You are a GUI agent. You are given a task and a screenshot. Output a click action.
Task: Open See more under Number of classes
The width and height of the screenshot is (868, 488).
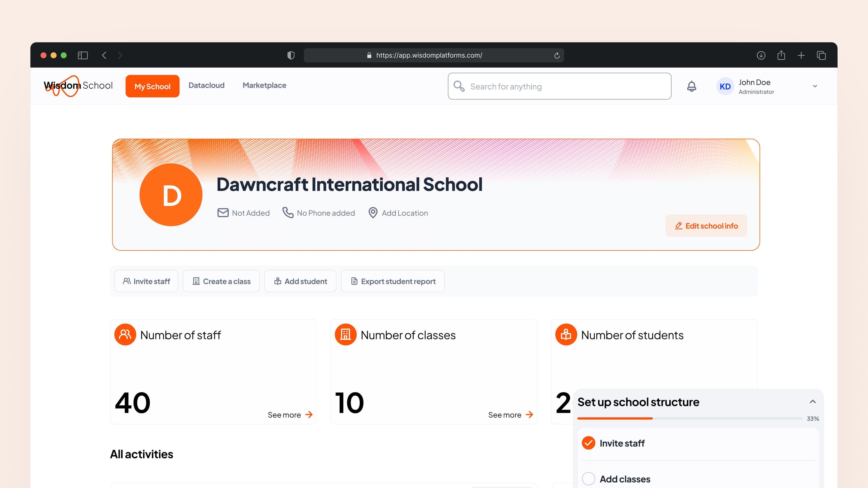click(510, 415)
